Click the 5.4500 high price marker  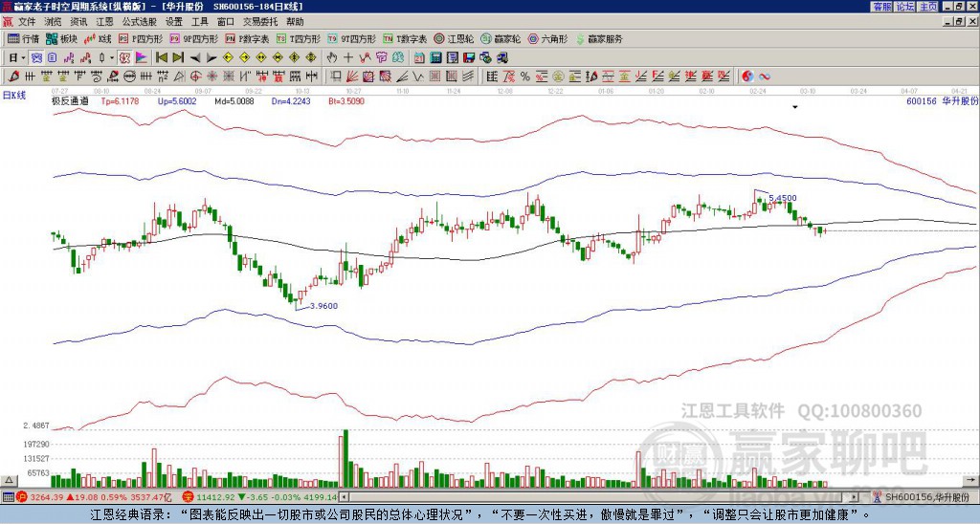click(x=783, y=198)
